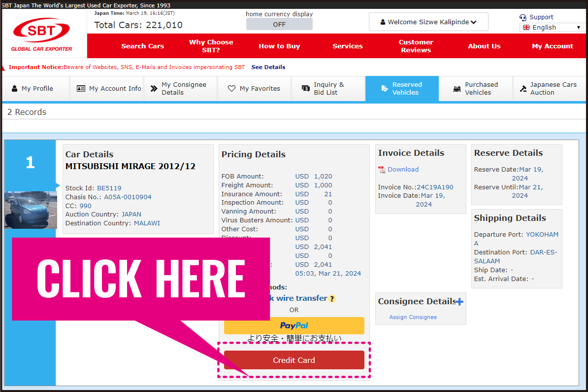Click the plus icon next to Consignee Details
This screenshot has height=392, width=588.
[460, 301]
